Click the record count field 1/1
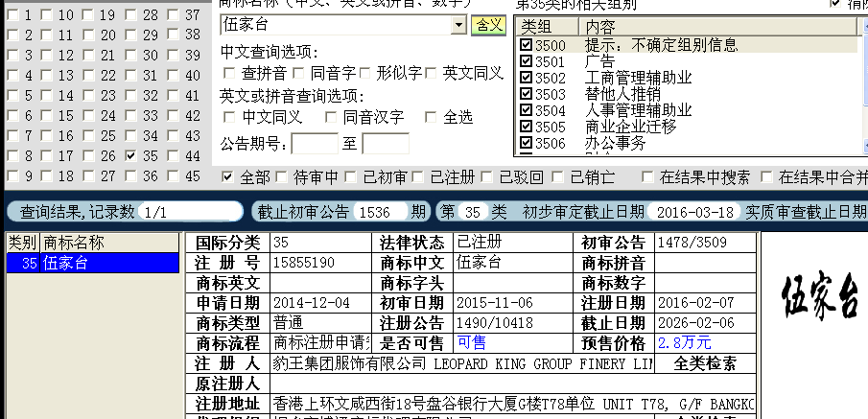Image resolution: width=868 pixels, height=419 pixels. pyautogui.click(x=191, y=212)
